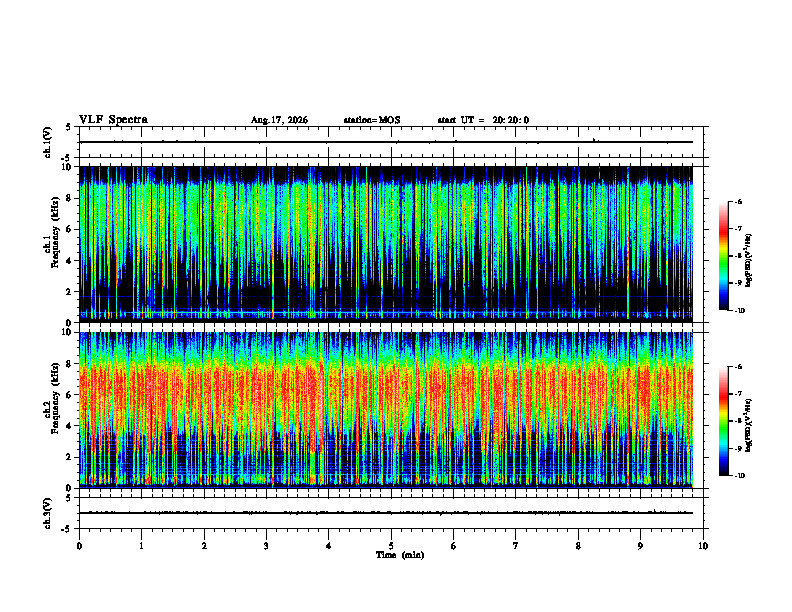
Task: Click the "2" kHz tick on ch.1 frequency axis
Action: pyautogui.click(x=69, y=291)
